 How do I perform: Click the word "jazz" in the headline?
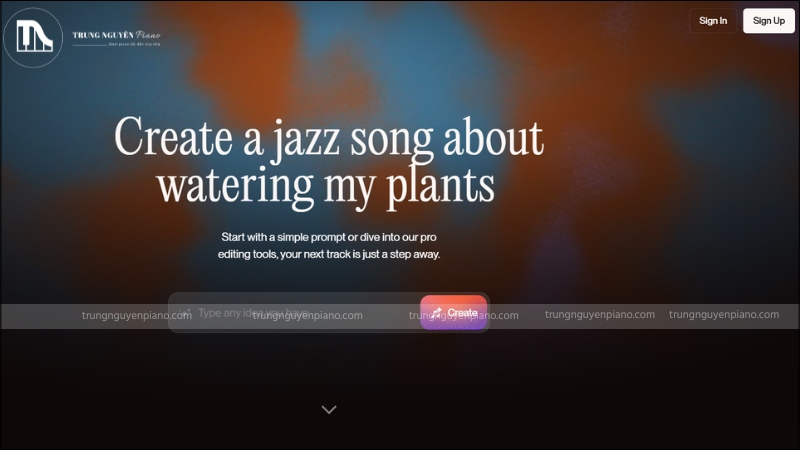305,139
